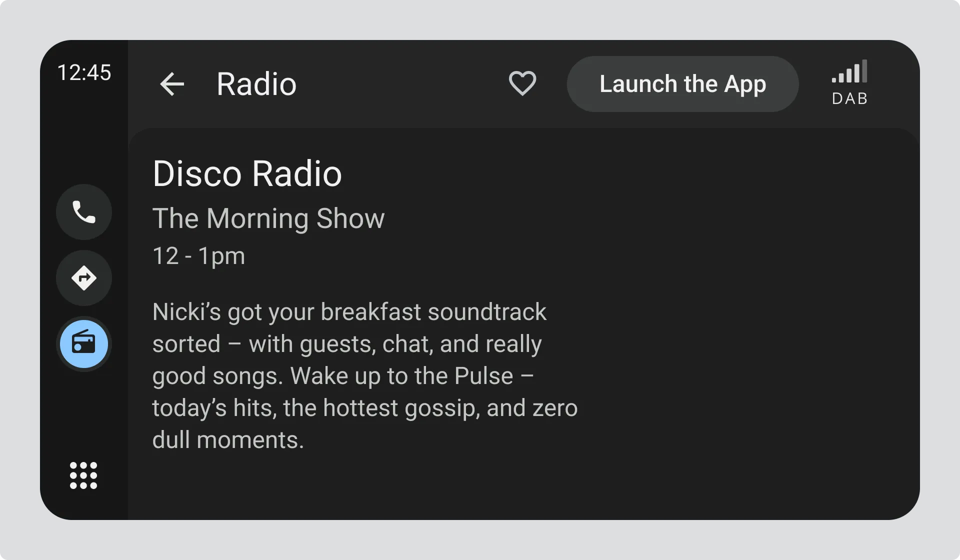Click the DAB label under the signal bars
The height and width of the screenshot is (560, 960).
(849, 98)
